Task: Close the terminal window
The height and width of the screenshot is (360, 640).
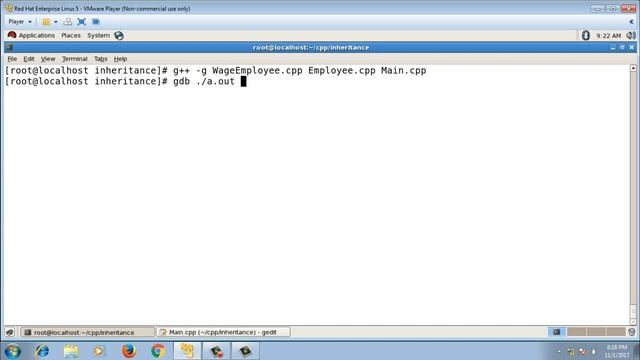Action: [x=631, y=47]
